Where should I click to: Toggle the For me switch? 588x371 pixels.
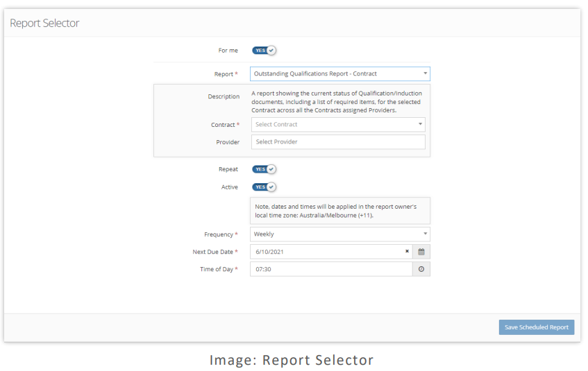264,51
